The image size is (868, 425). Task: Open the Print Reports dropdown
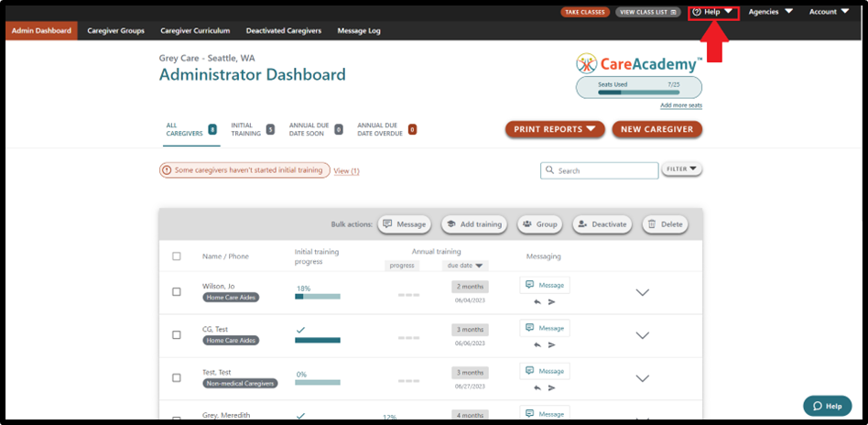[555, 129]
